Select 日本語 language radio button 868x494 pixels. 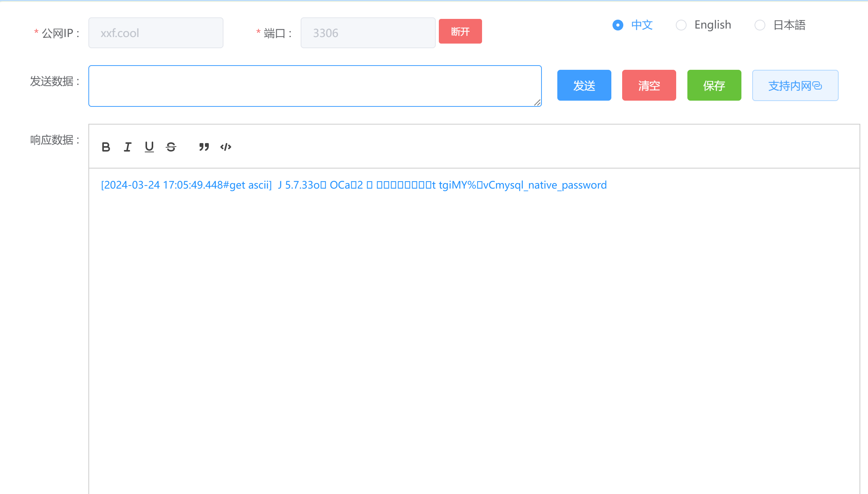pyautogui.click(x=760, y=25)
